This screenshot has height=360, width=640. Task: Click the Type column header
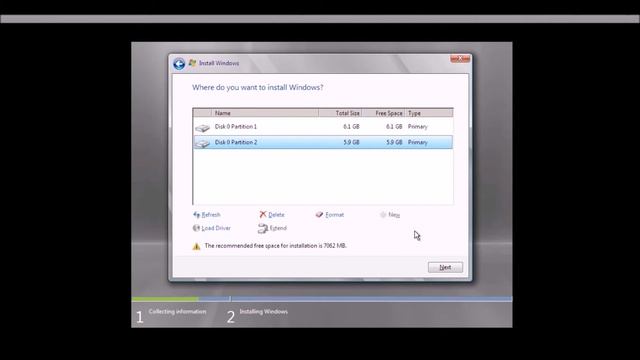[429, 113]
